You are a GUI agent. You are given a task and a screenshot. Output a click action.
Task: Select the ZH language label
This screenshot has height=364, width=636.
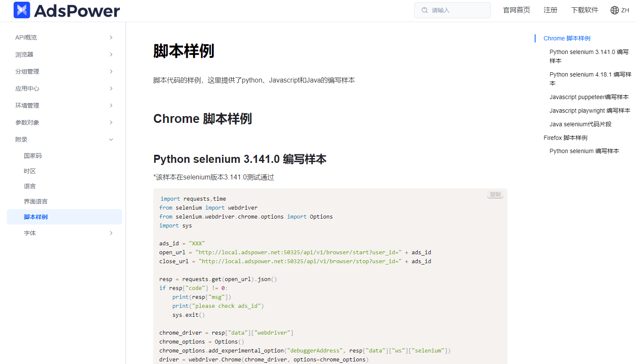click(x=625, y=10)
